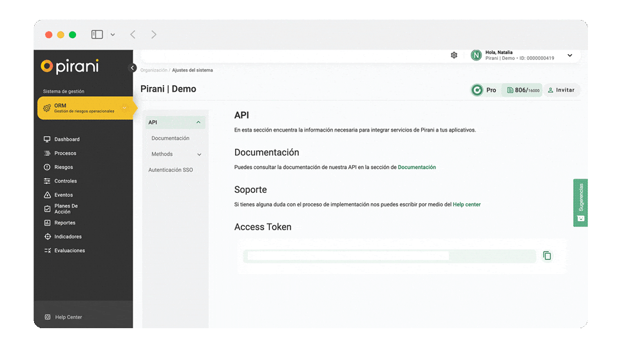Open Indicadores in the sidebar

[68, 237]
